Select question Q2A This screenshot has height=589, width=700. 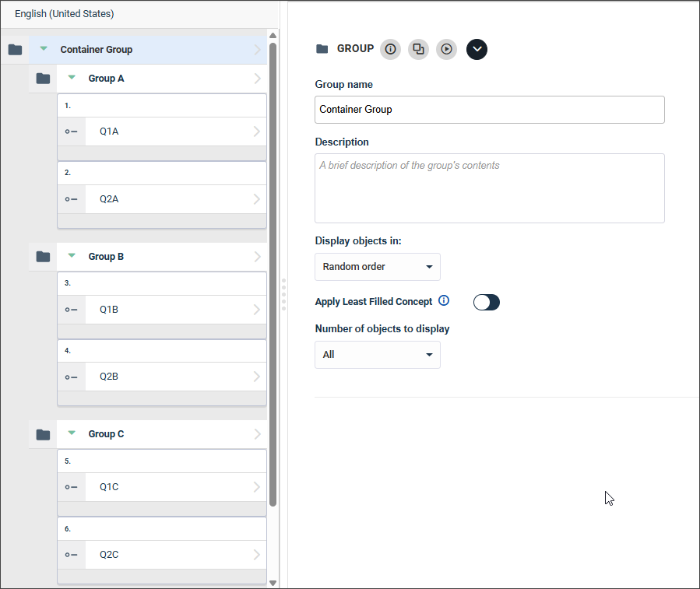[109, 199]
